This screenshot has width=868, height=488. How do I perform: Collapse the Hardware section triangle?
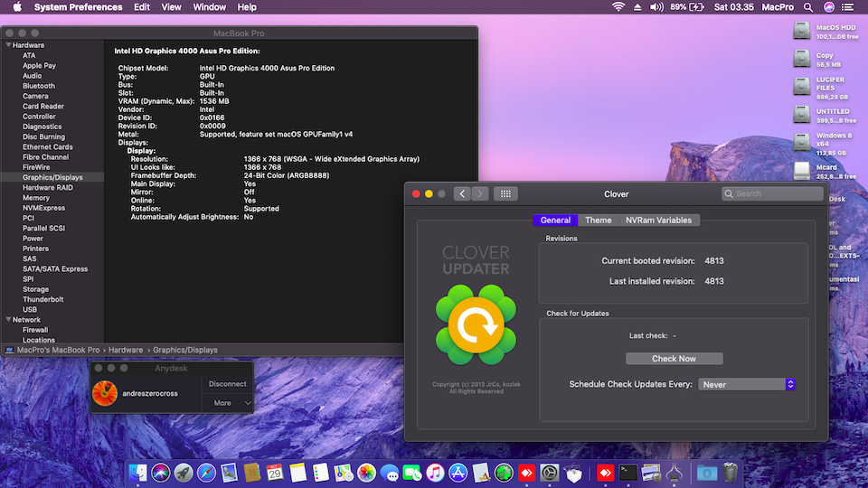[x=8, y=45]
